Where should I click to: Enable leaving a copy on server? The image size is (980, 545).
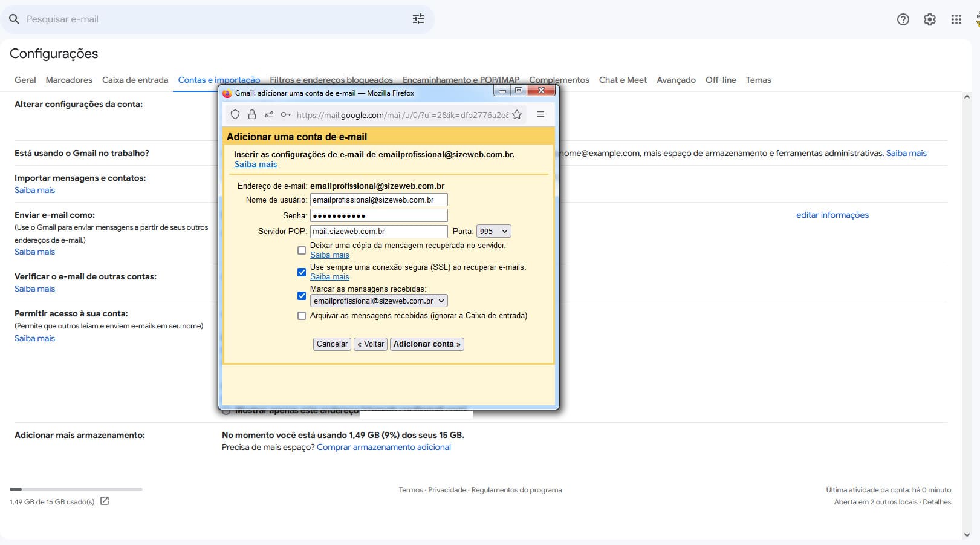click(302, 250)
